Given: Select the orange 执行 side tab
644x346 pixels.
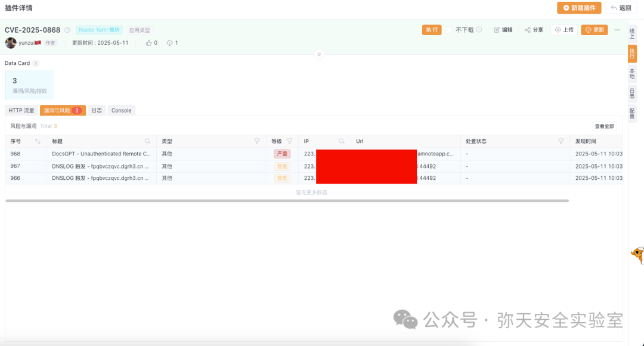Looking at the screenshot, I should coord(632,54).
